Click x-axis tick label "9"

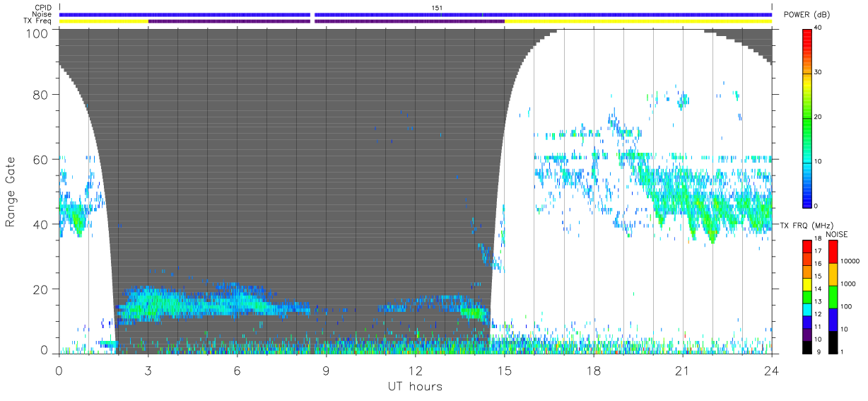click(326, 370)
